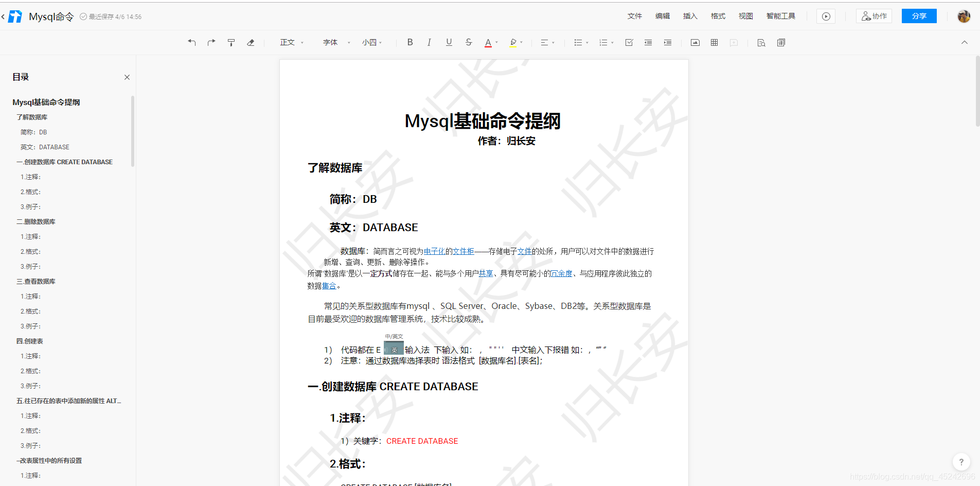Toggle italic formatting
Viewport: 980px width, 486px height.
[x=429, y=42]
